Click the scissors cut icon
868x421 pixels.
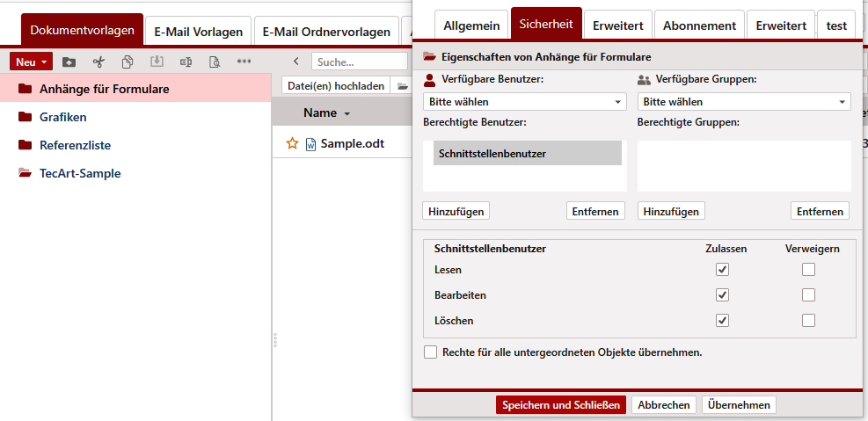click(98, 62)
